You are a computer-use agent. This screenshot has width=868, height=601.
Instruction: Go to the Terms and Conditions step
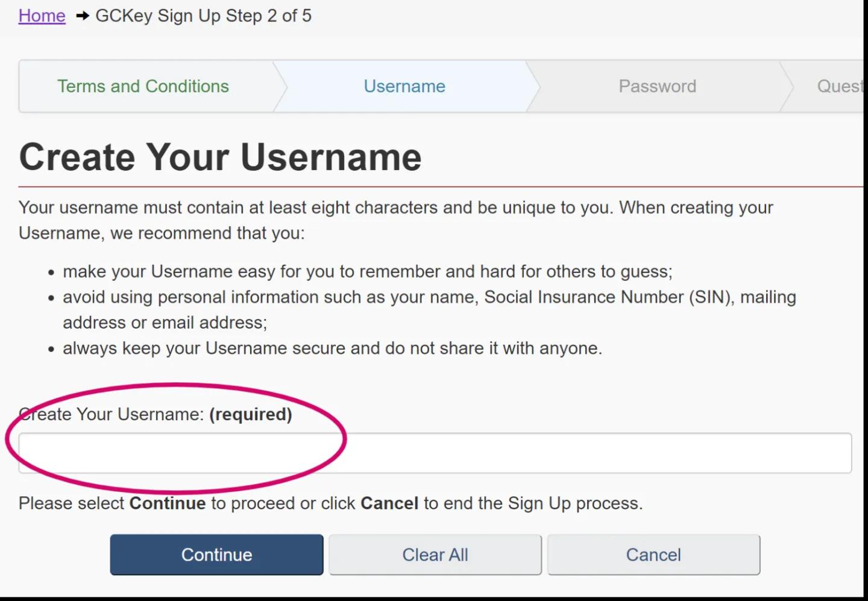click(x=143, y=86)
